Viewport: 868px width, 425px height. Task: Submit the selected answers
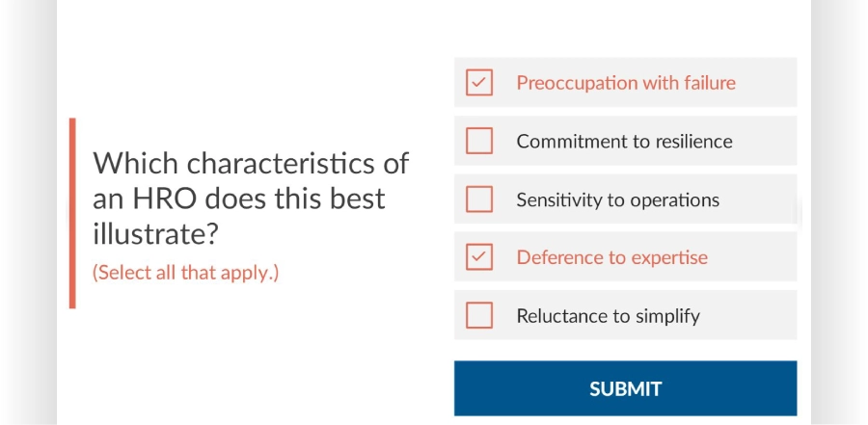[x=626, y=388]
